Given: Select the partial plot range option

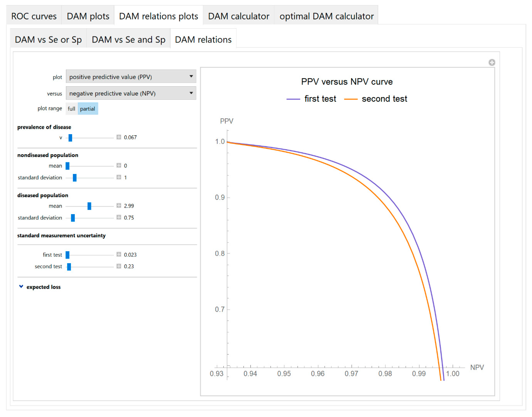Looking at the screenshot, I should (x=88, y=109).
